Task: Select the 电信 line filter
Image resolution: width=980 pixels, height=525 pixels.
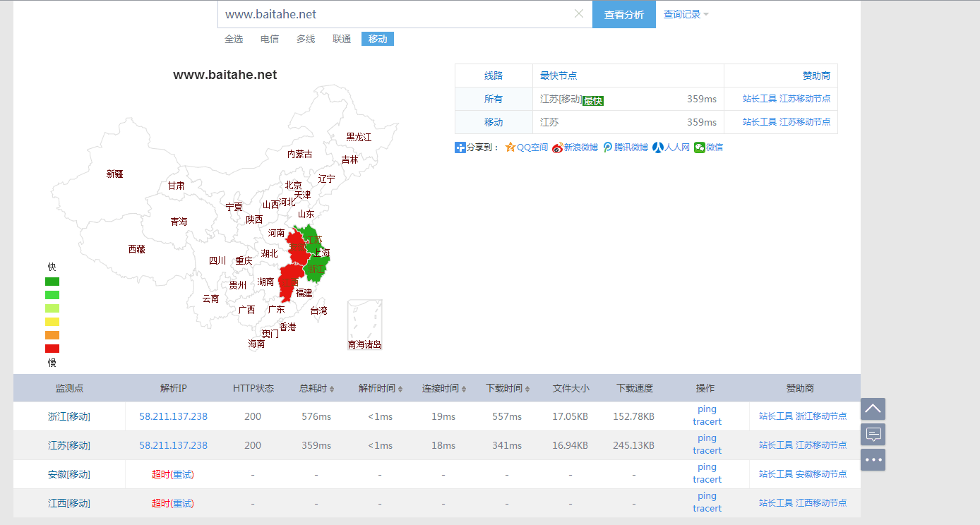Action: tap(270, 40)
